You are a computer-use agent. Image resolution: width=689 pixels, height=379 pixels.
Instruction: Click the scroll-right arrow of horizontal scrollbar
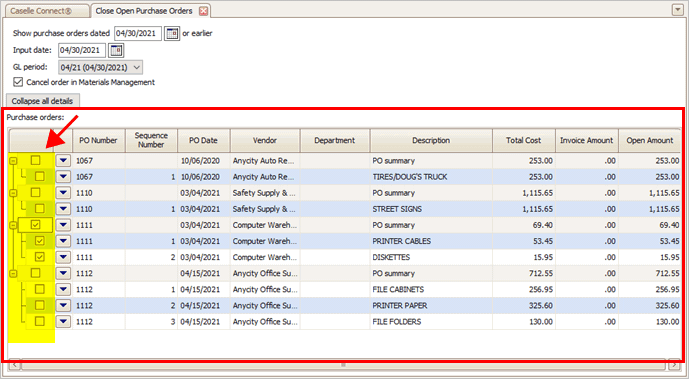674,365
